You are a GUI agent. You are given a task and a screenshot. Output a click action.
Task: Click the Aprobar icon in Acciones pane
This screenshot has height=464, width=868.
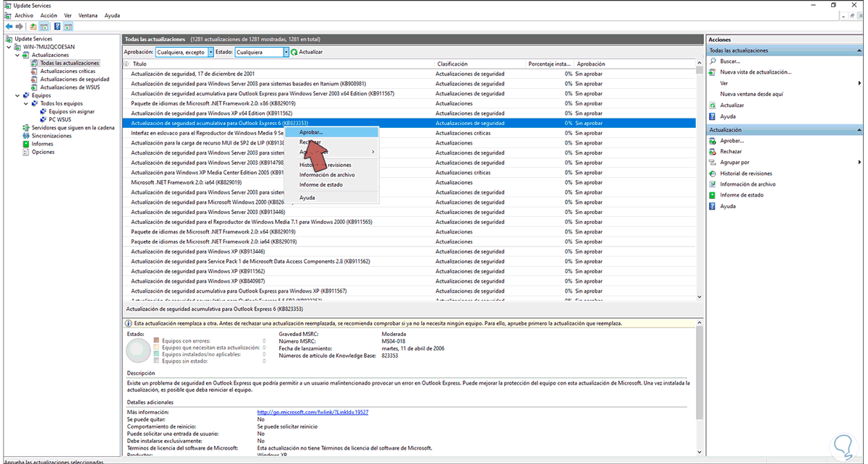pyautogui.click(x=713, y=141)
